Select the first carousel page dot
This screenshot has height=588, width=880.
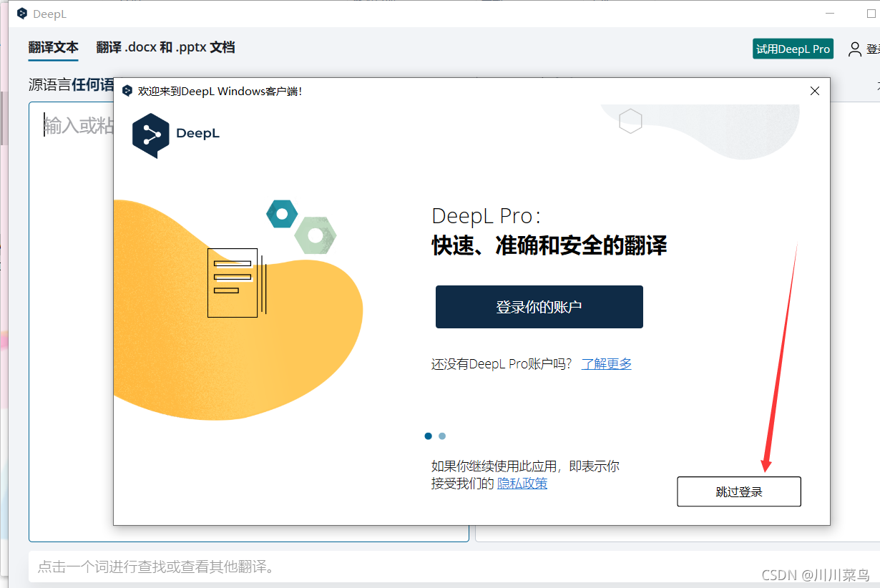(x=429, y=436)
